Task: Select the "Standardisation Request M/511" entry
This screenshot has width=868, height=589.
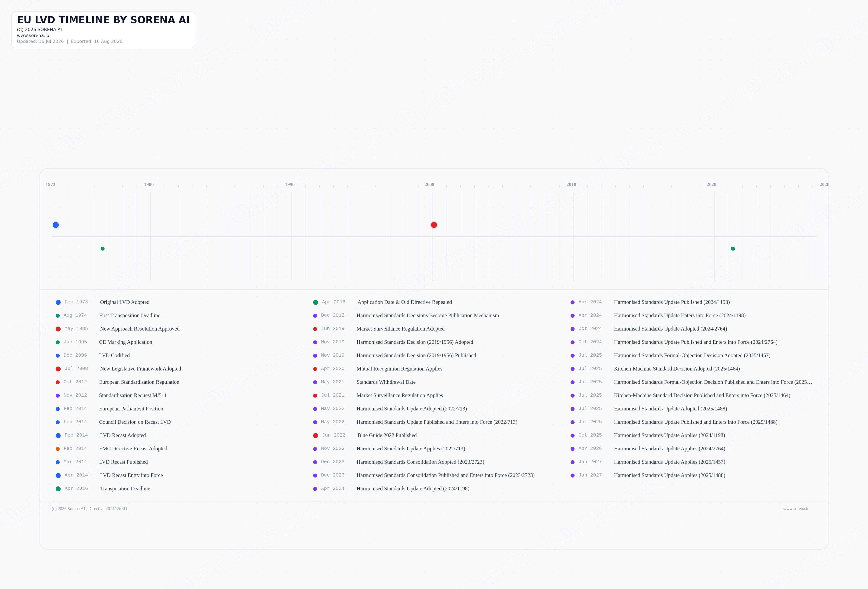Action: pyautogui.click(x=133, y=395)
